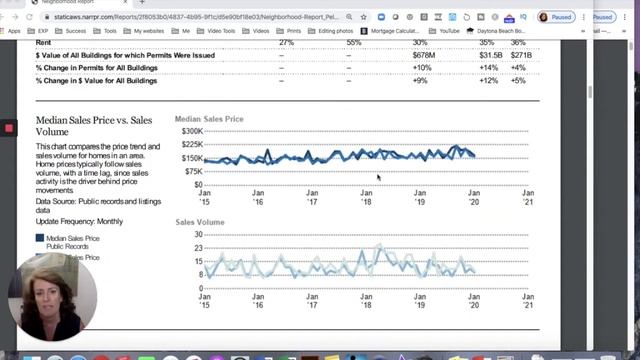Open the EXP bookmarks folder
This screenshot has width=640, height=360.
coord(38,31)
